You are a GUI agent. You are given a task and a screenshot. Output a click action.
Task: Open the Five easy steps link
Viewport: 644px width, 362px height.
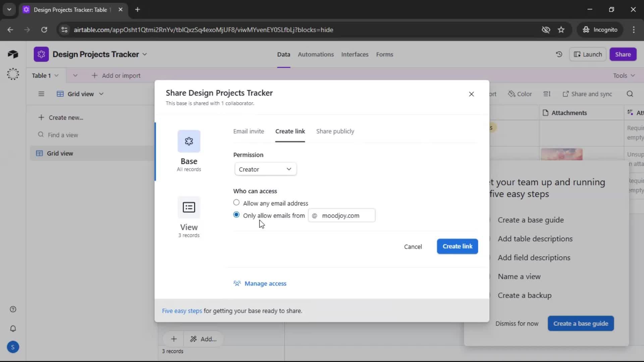(182, 311)
